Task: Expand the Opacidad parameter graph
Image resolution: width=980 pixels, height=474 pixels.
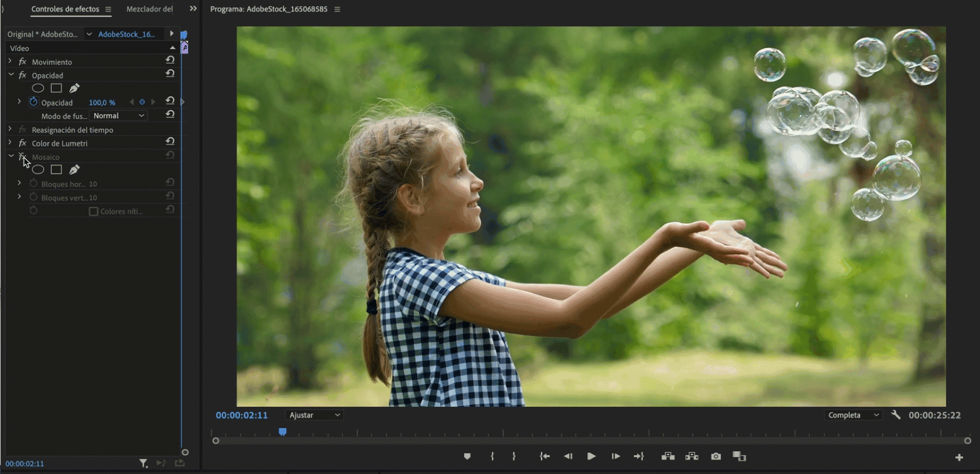Action: (x=19, y=101)
